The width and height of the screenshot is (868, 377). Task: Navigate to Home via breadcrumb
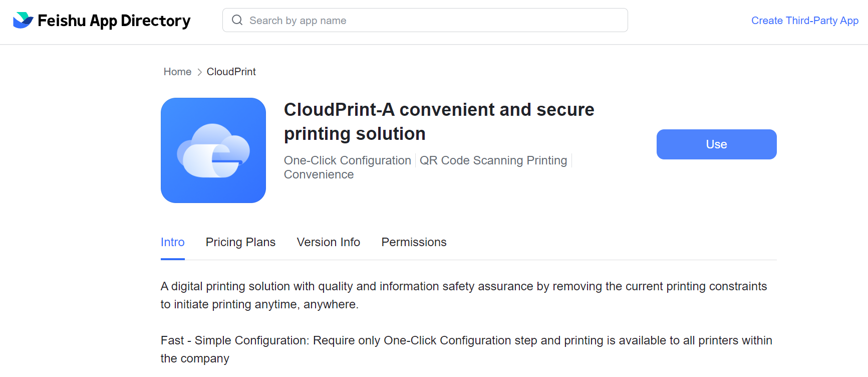[x=177, y=72]
